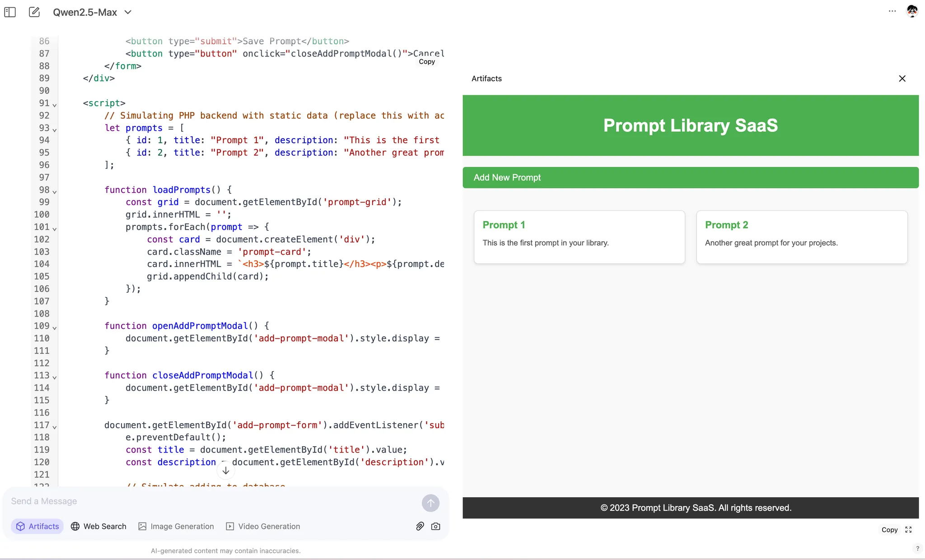Open the Qwen2.5-Max model dropdown
Screen dimensions: 925x560
pyautogui.click(x=92, y=12)
